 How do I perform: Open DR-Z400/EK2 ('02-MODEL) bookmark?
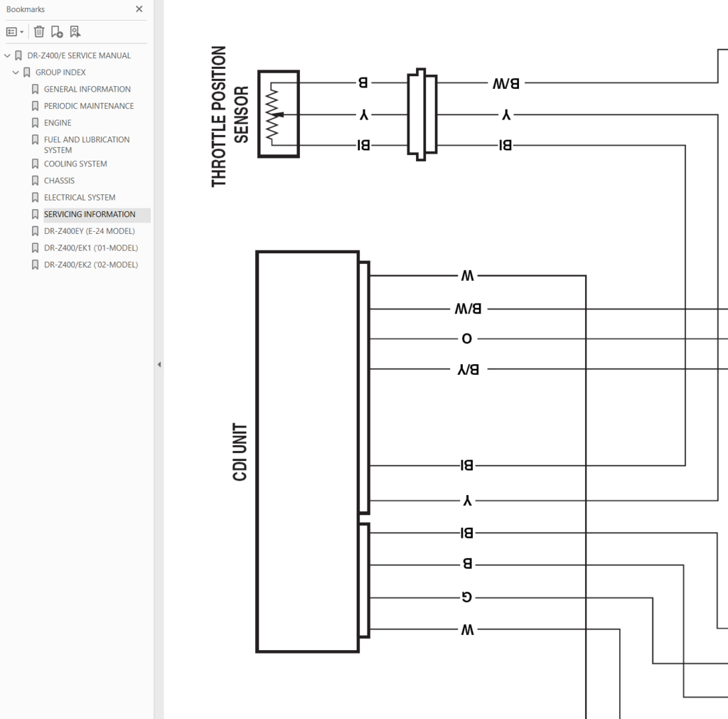[x=91, y=265]
